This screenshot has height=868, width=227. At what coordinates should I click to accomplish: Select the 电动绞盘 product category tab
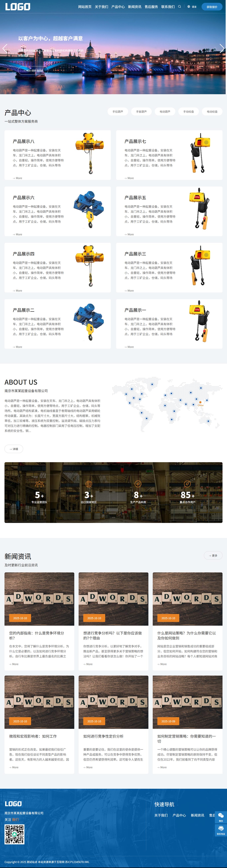click(x=212, y=112)
